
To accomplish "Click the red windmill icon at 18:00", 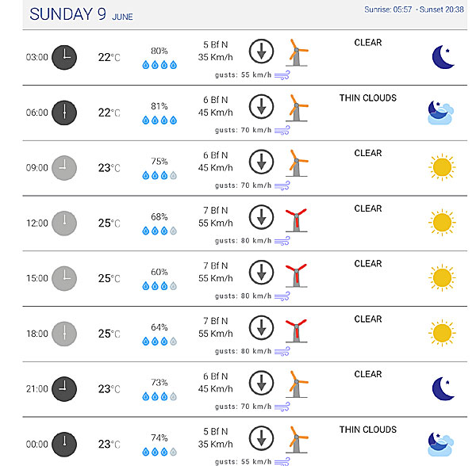I will coord(296,330).
